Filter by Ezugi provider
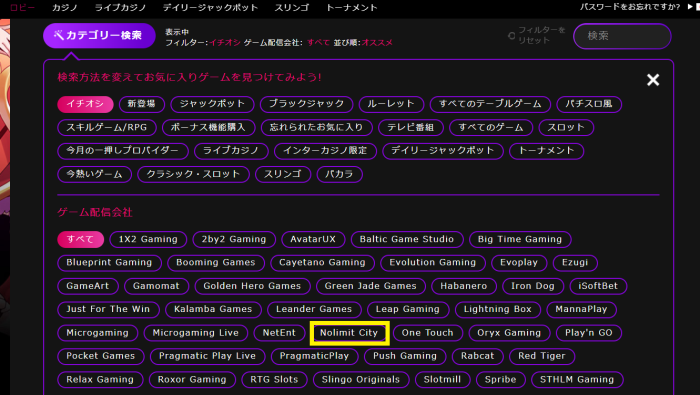Image resolution: width=700 pixels, height=395 pixels. point(575,263)
